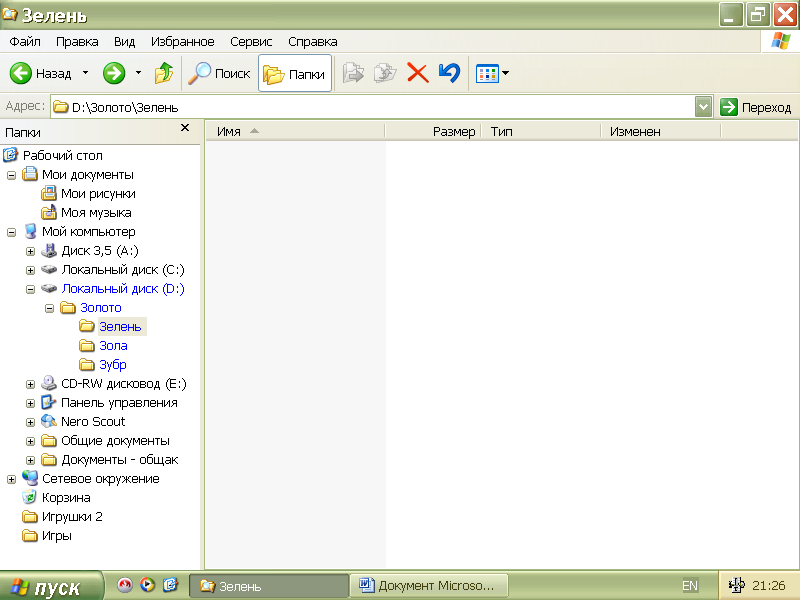Click the Игрушки 2 folder icon

(30, 516)
